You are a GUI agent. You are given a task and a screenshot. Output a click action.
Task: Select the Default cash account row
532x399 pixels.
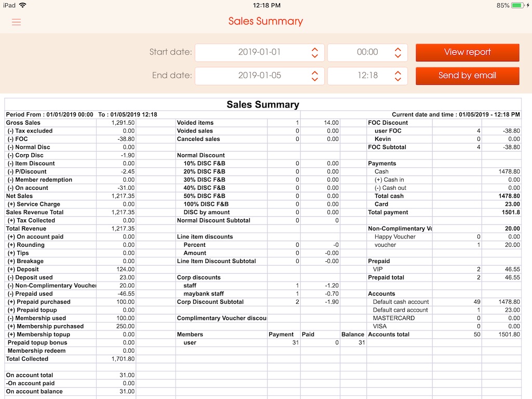coord(444,302)
